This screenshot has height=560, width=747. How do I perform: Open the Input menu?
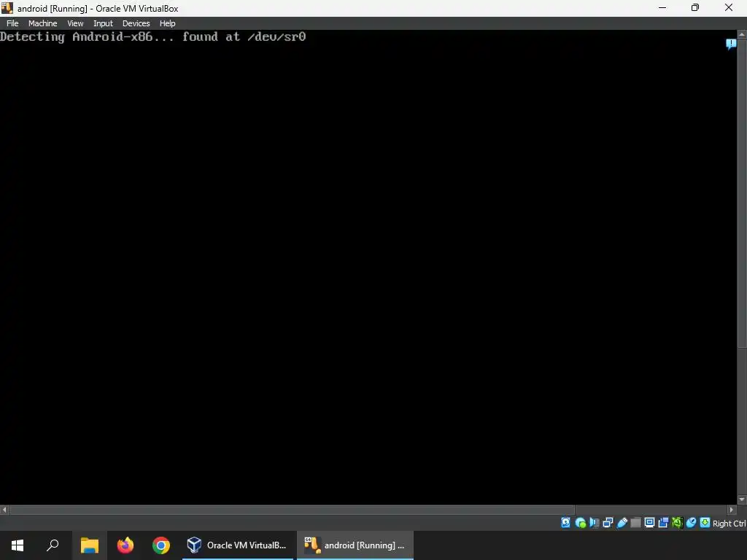(103, 23)
